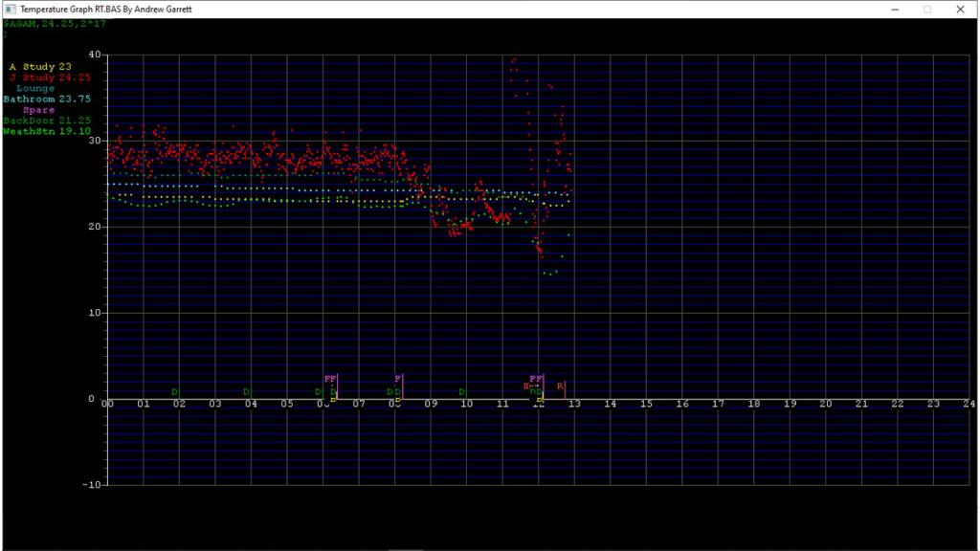980x551 pixels.
Task: Click the green D marker near hour 10
Action: tap(461, 392)
